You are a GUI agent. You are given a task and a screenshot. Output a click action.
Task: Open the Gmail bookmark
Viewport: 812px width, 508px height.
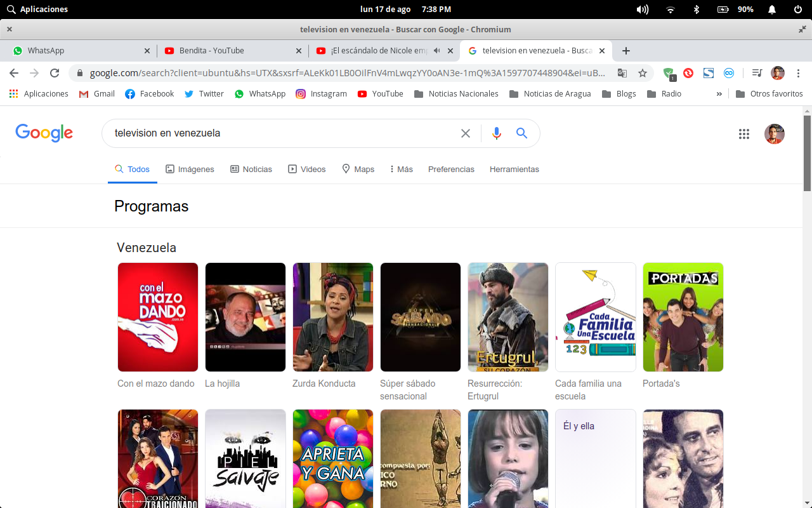[x=96, y=94]
